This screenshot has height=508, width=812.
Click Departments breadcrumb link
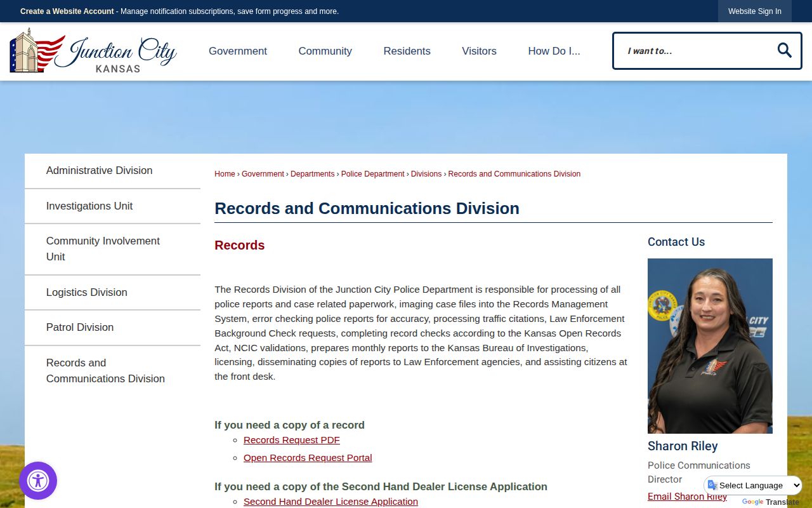pyautogui.click(x=312, y=174)
